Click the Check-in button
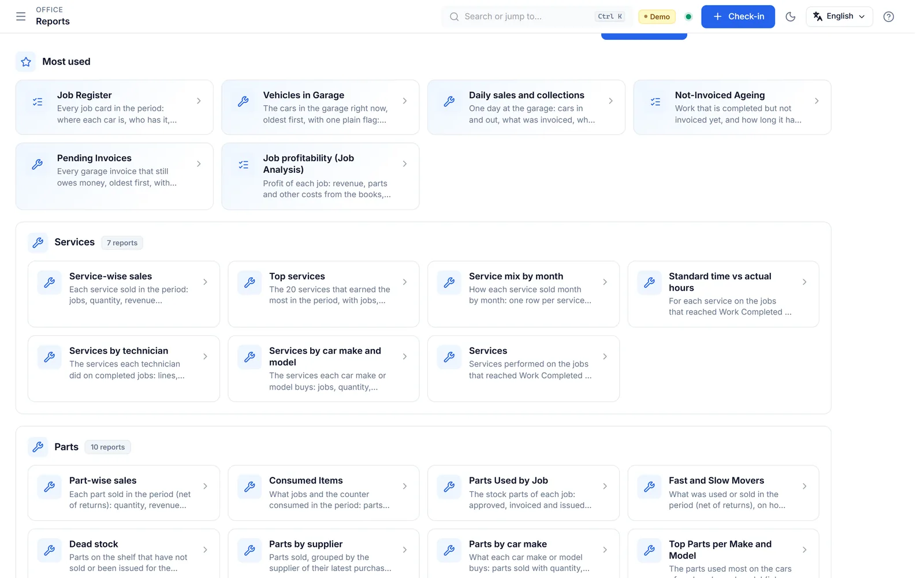This screenshot has height=578, width=924. [x=738, y=16]
